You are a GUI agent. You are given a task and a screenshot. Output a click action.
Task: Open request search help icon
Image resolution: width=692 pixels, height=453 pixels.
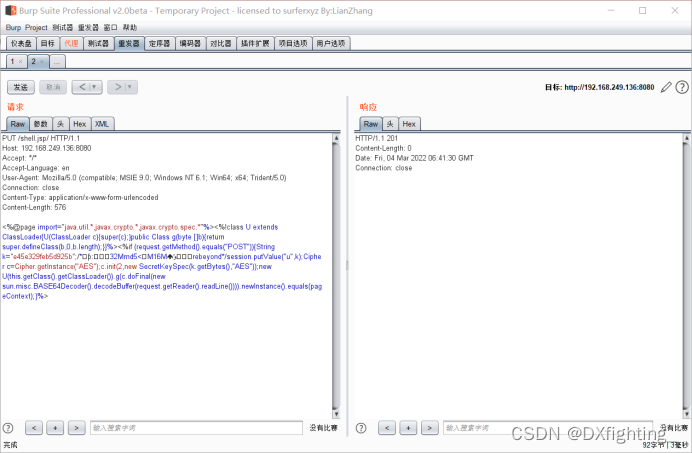click(8, 428)
